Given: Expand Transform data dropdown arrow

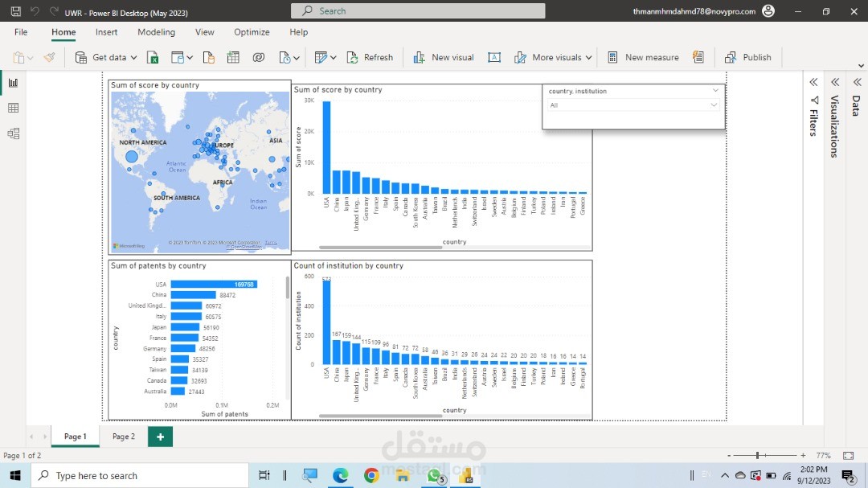Looking at the screenshot, I should point(334,58).
